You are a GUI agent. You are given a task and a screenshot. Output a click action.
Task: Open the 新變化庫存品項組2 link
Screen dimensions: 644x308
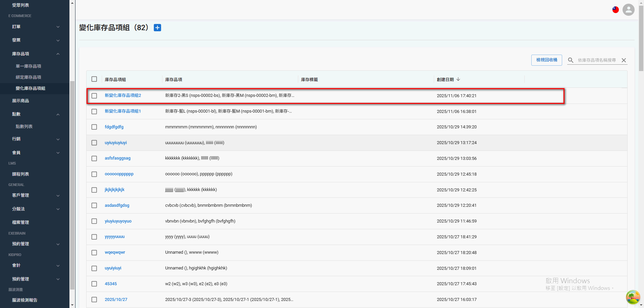pos(123,96)
